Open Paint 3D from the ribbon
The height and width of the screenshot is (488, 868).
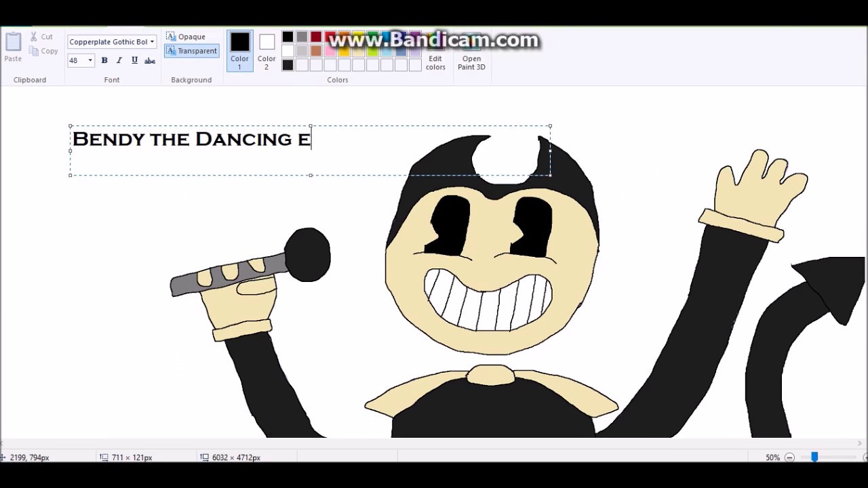[471, 52]
